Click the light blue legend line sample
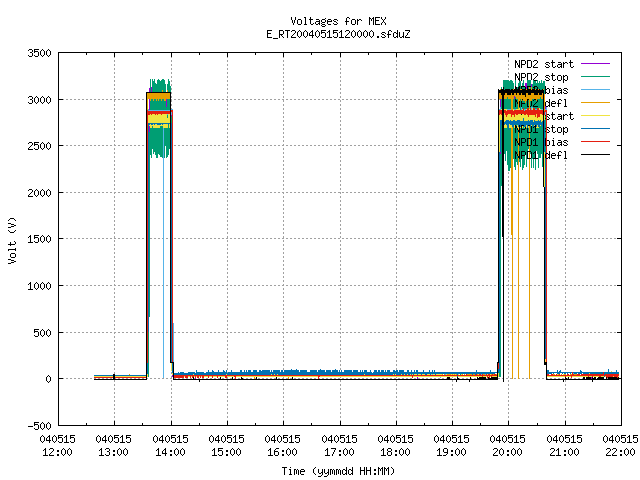Screen dimensions: 640x480 tap(595, 90)
